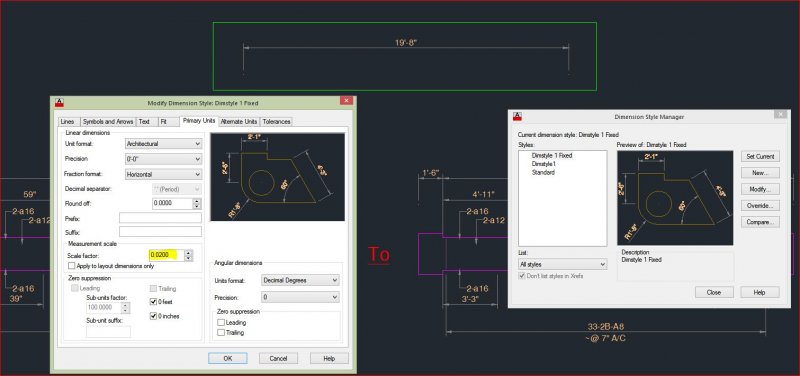Viewport: 800px width, 376px height.
Task: Click the Scale factor field showing 0.0200
Action: (166, 255)
